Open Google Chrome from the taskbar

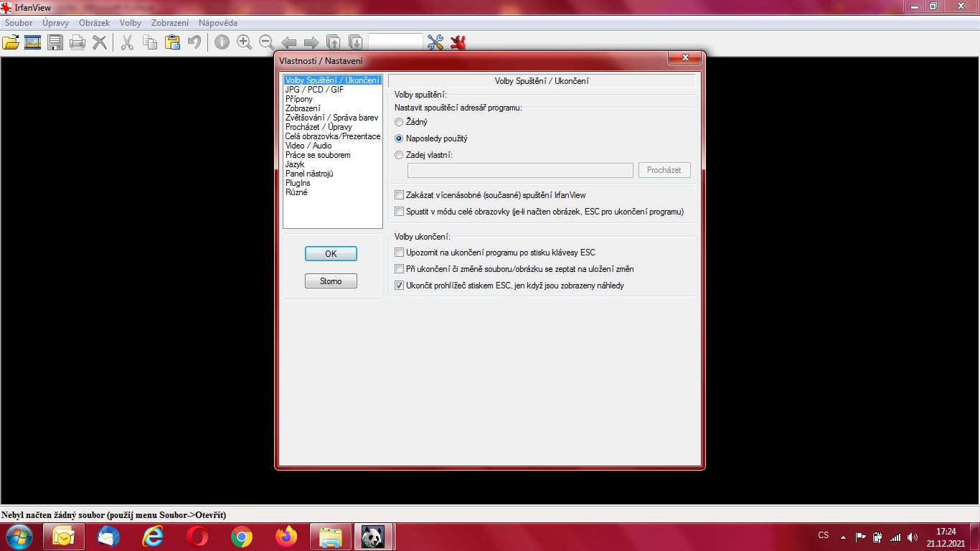pyautogui.click(x=242, y=537)
